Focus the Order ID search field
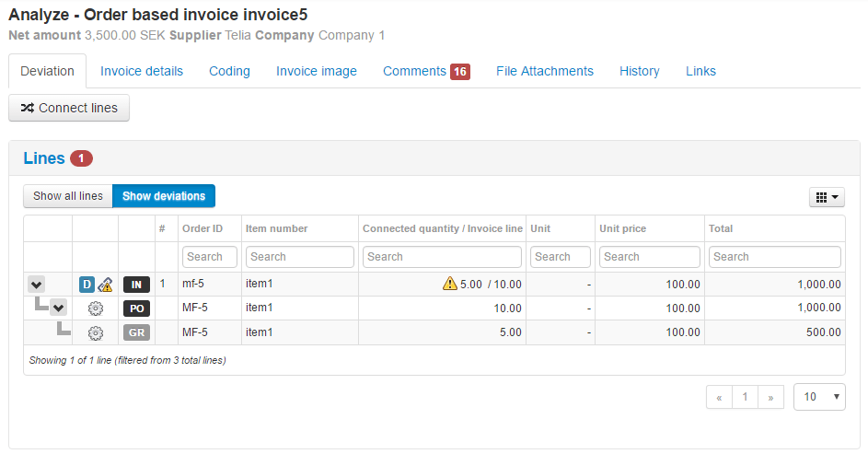 pos(210,257)
